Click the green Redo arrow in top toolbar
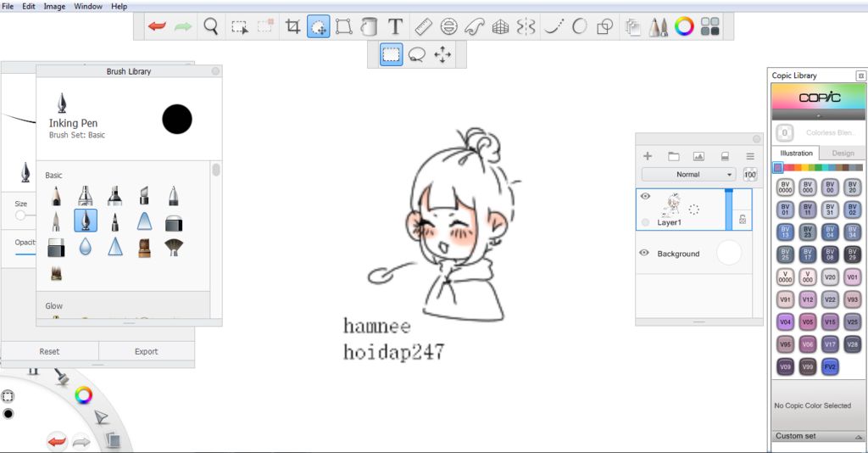 point(183,26)
